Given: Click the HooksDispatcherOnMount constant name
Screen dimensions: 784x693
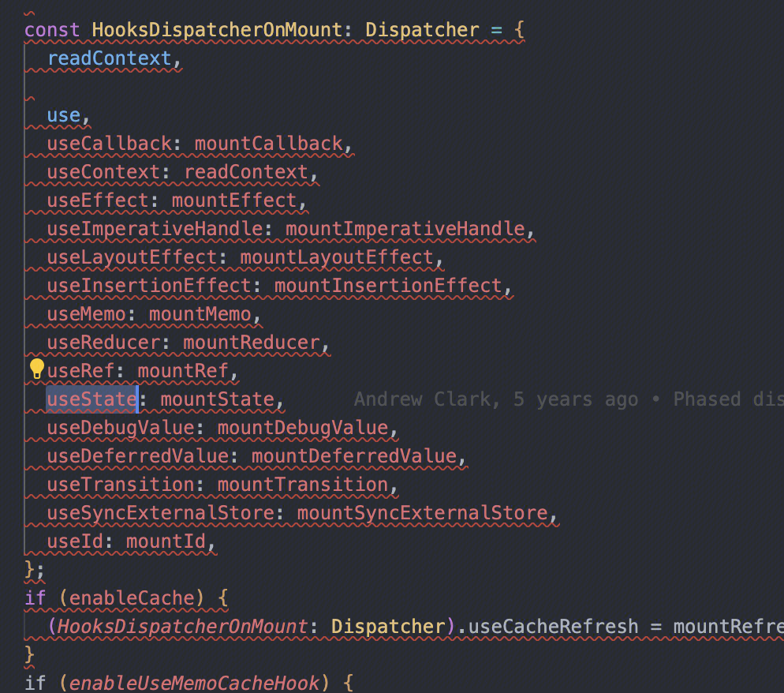Looking at the screenshot, I should tap(217, 30).
